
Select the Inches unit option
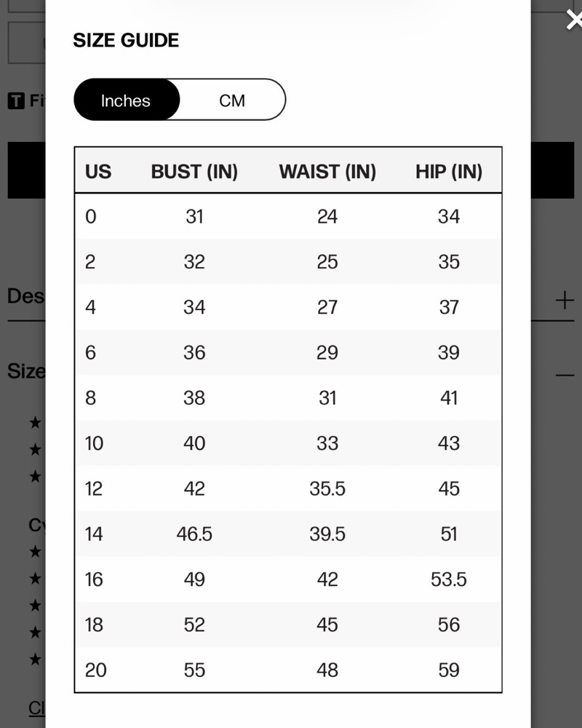[127, 100]
